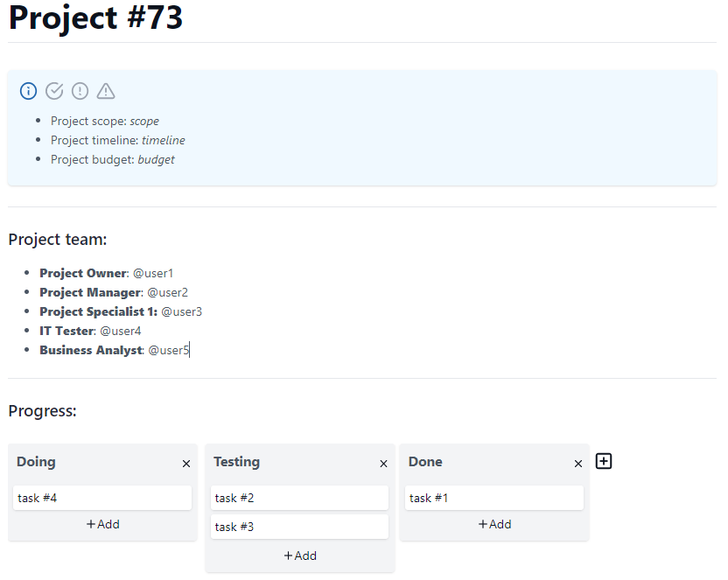The width and height of the screenshot is (728, 580).
Task: Select the task #3 card in Testing
Action: coord(299,526)
